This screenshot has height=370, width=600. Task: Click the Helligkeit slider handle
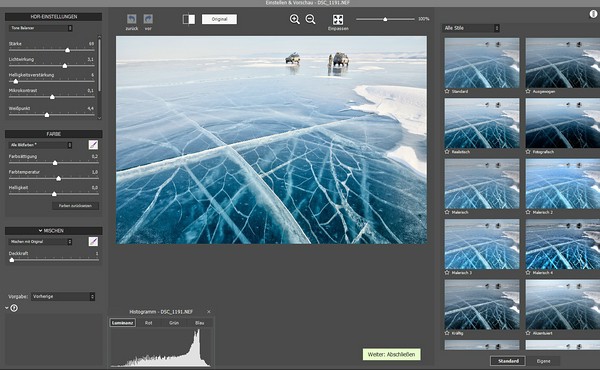coord(54,194)
